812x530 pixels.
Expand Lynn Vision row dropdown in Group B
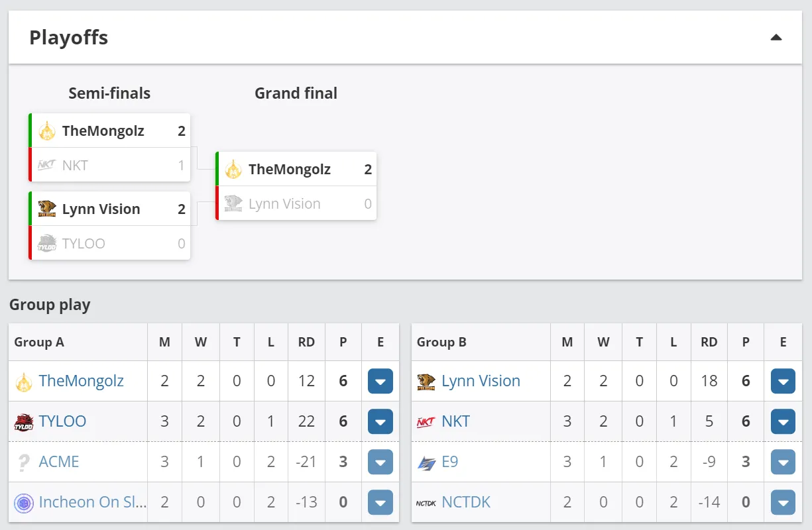click(783, 382)
